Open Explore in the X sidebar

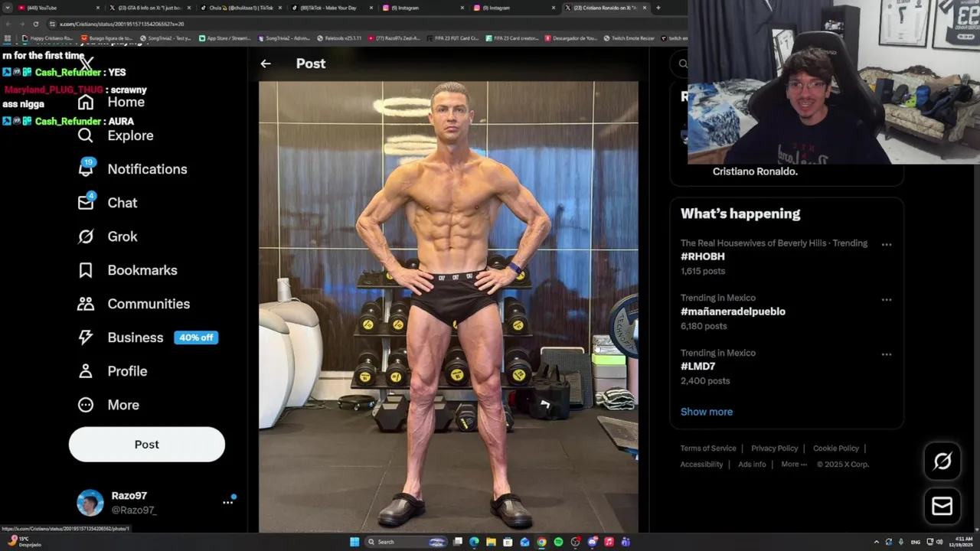(116, 135)
